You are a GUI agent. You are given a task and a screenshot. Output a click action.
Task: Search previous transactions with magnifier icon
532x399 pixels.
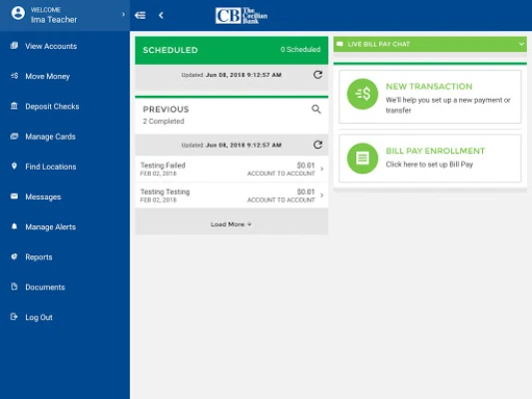coord(316,109)
